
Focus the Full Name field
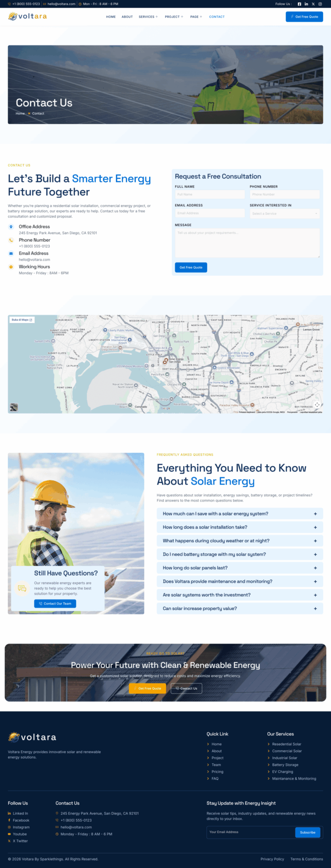coord(210,194)
